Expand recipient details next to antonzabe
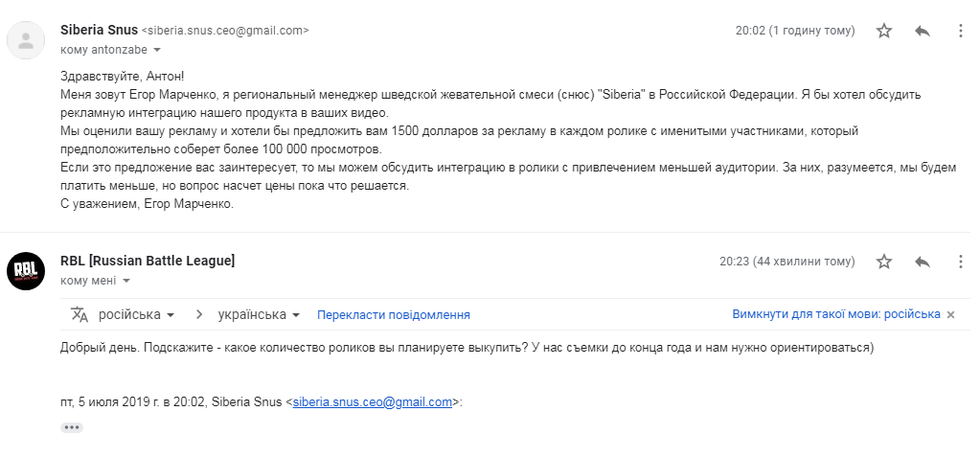 pos(157,50)
